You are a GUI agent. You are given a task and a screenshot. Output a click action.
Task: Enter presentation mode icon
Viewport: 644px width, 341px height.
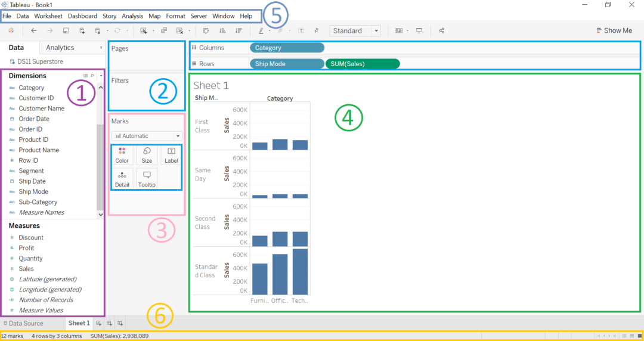point(419,30)
